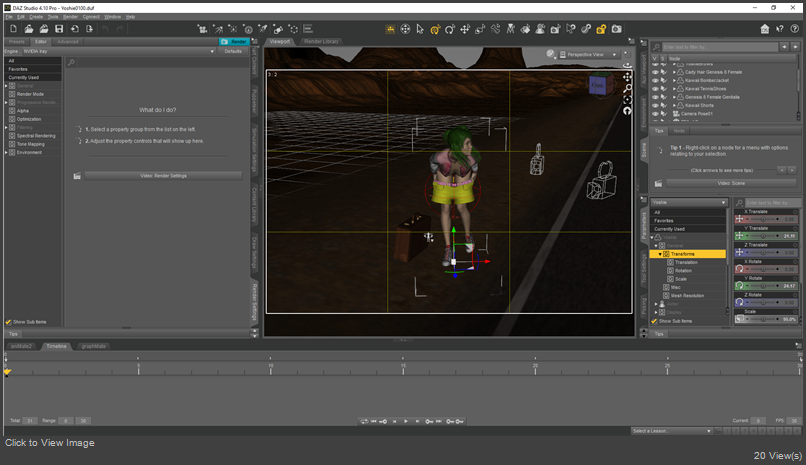Expand the Kawaii Shorts scene node
This screenshot has height=465, width=806.
[x=674, y=105]
